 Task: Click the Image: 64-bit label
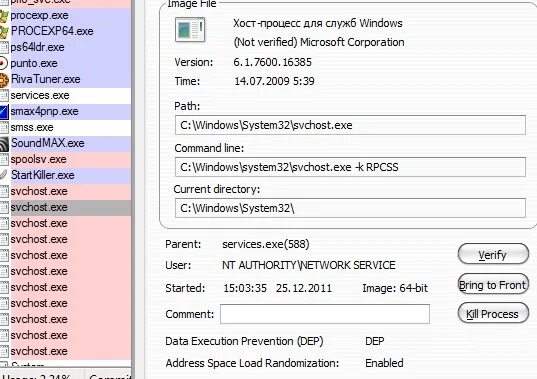pyautogui.click(x=395, y=288)
